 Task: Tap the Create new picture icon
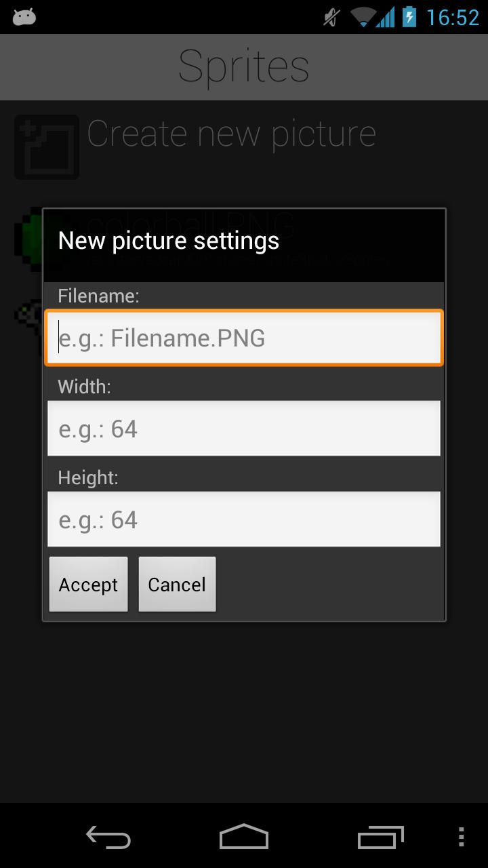47,147
